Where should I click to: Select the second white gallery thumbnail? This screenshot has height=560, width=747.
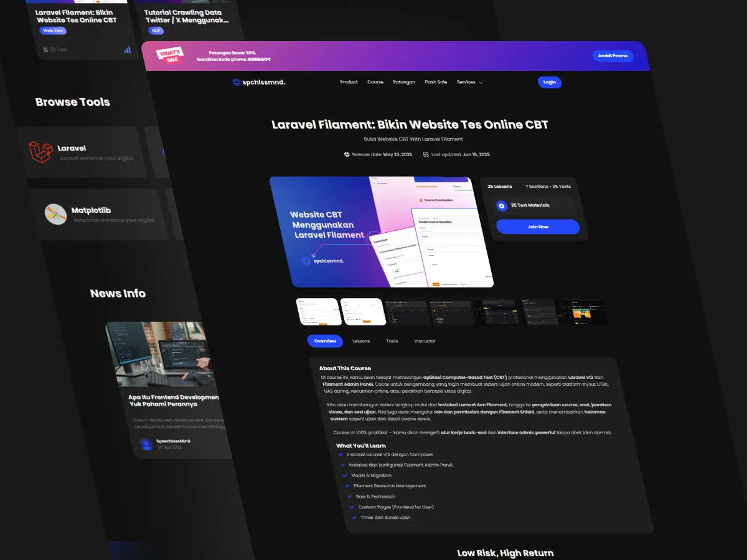[x=364, y=312]
